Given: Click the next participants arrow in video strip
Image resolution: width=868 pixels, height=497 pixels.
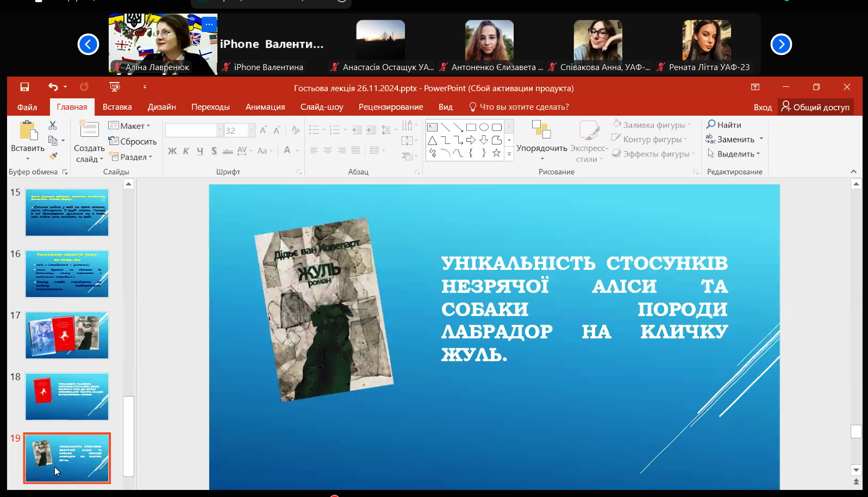Looking at the screenshot, I should [x=781, y=45].
